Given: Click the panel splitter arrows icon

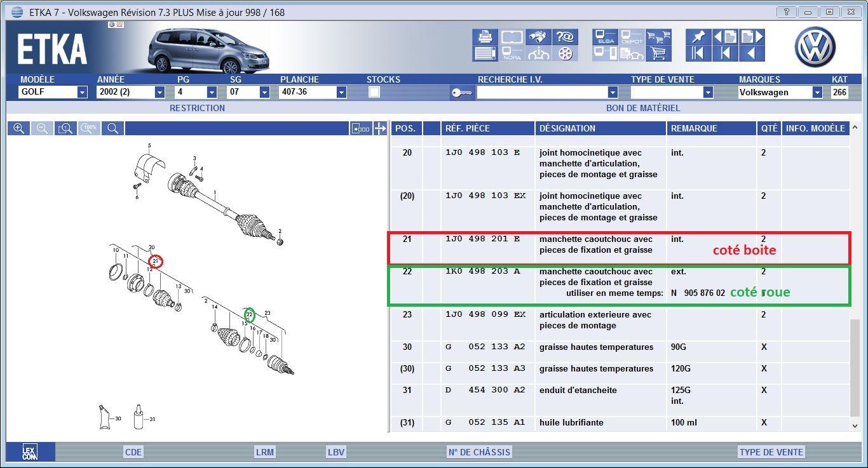Looking at the screenshot, I should point(380,128).
